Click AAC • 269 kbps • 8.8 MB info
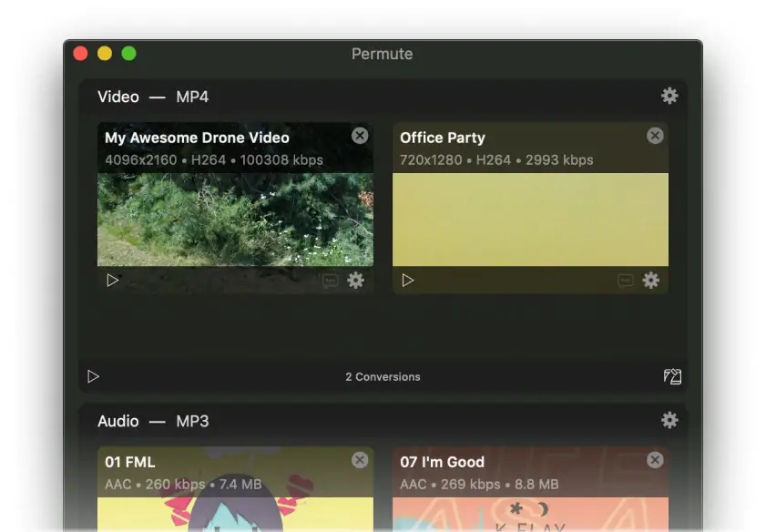766x532 pixels. [x=479, y=484]
